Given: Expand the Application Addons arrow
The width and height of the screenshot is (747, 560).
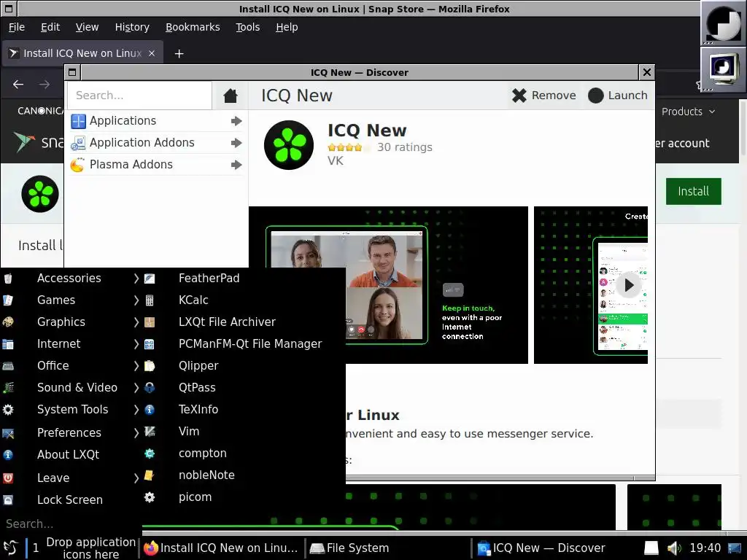Looking at the screenshot, I should click(x=236, y=143).
